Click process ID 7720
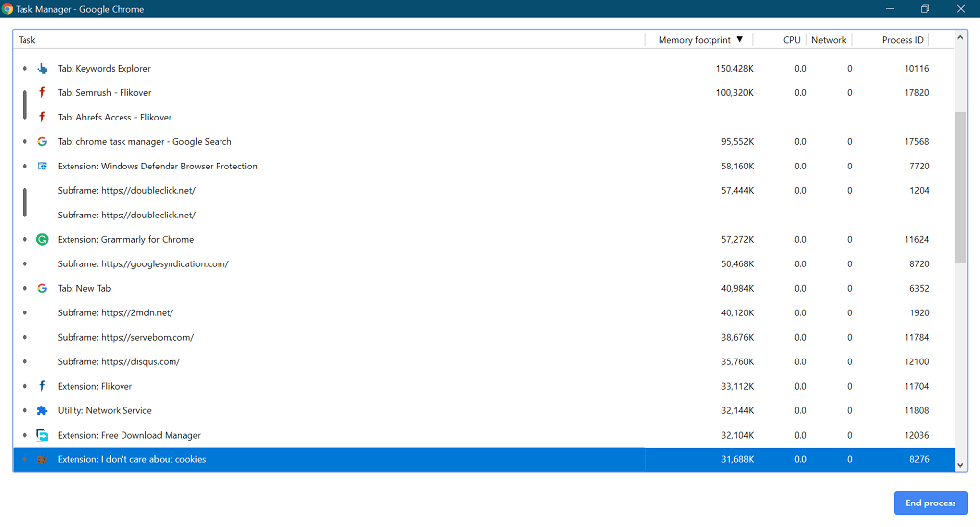980x527 pixels. [x=919, y=167]
